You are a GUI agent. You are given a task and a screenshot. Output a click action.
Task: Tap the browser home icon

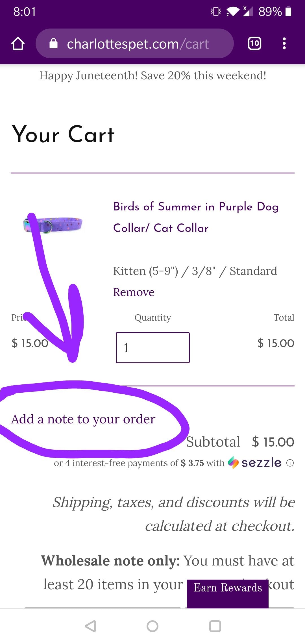pyautogui.click(x=18, y=44)
